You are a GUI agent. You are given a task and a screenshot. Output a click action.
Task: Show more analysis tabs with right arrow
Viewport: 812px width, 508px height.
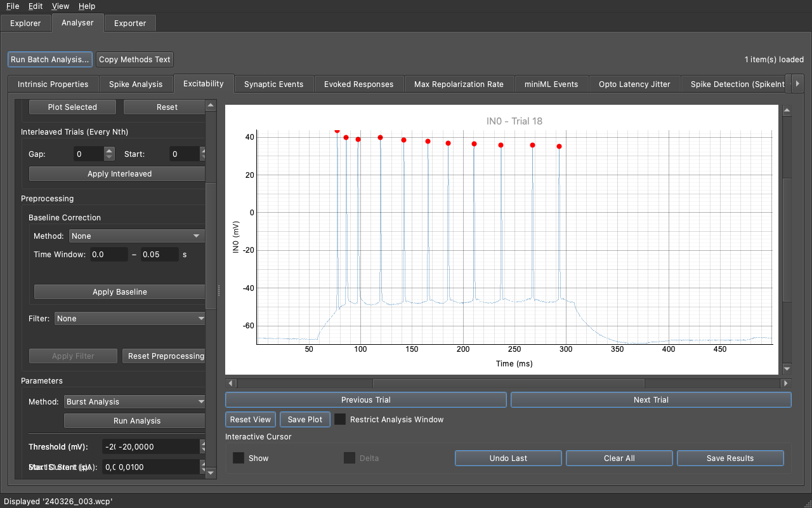click(x=797, y=83)
